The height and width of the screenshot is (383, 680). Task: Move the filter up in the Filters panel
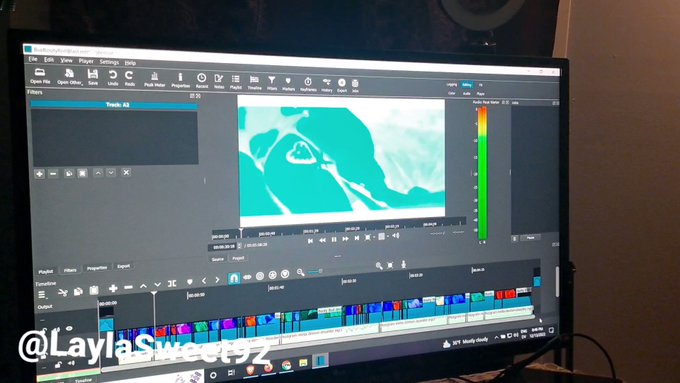point(98,173)
